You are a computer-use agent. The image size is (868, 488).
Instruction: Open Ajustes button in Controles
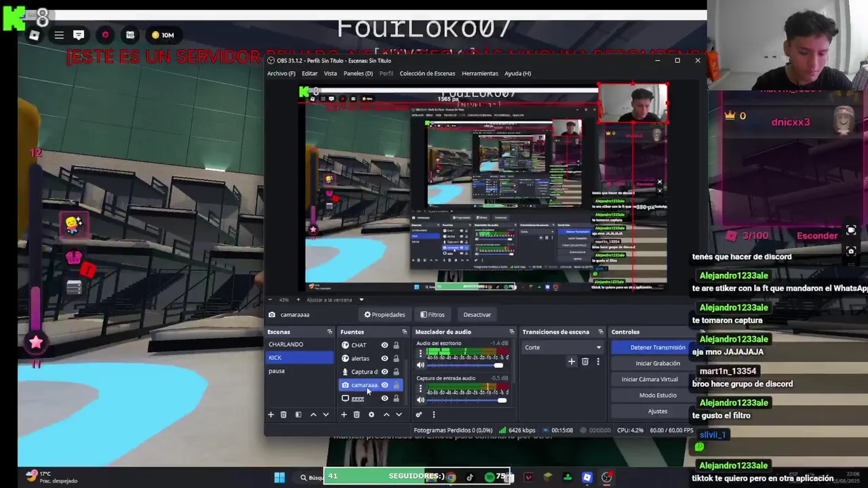658,411
